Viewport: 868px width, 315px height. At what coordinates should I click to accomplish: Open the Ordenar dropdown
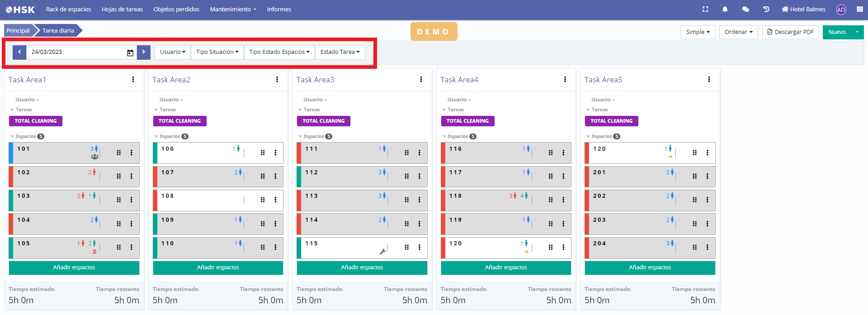pos(738,32)
